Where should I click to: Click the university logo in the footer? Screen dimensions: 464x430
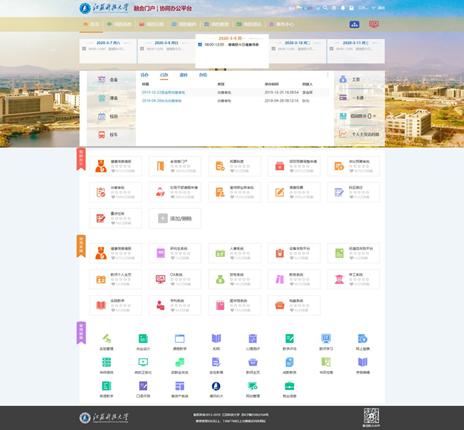(x=104, y=417)
